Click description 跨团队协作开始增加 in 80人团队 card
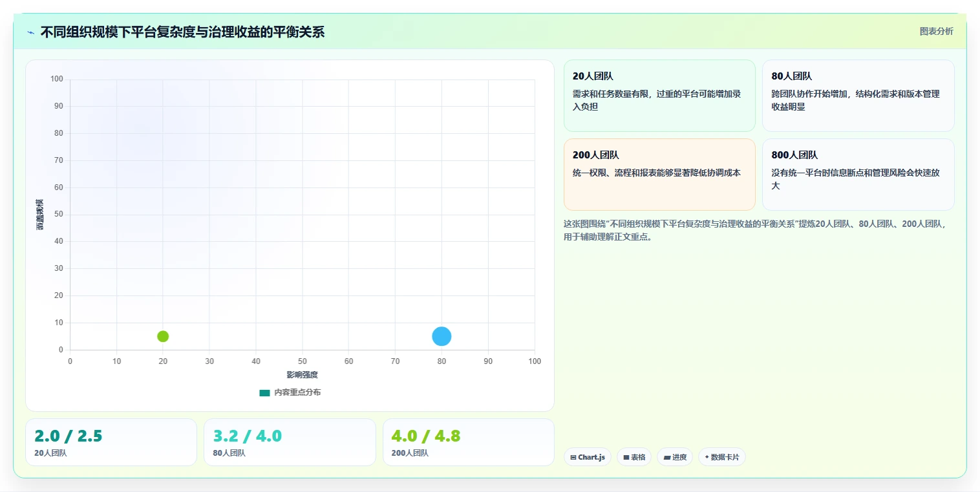 856,100
